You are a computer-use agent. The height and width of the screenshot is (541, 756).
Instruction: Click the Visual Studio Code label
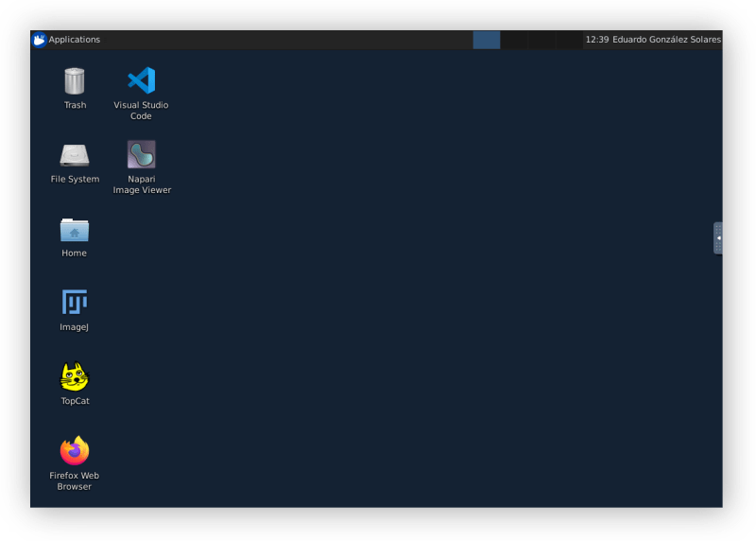pyautogui.click(x=141, y=111)
